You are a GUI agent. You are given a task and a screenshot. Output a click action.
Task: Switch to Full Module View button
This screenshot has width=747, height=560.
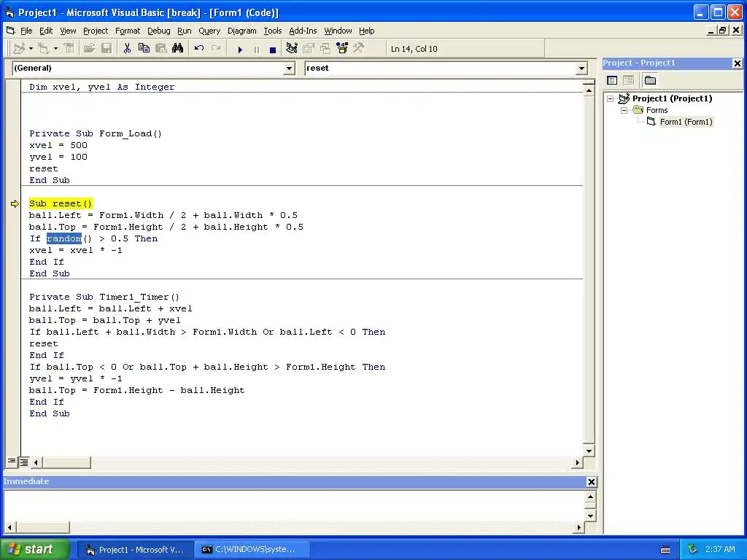pyautogui.click(x=23, y=462)
